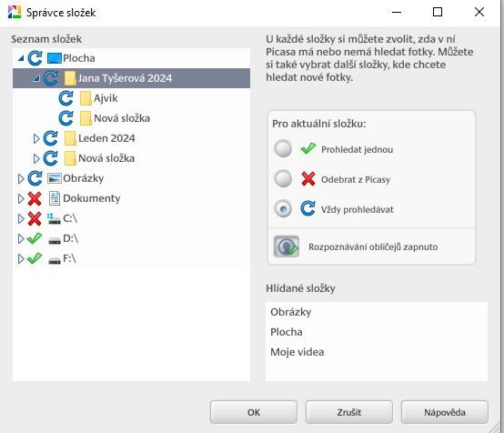Select Plocha in Hlídané složky list
The width and height of the screenshot is (504, 433).
(286, 332)
